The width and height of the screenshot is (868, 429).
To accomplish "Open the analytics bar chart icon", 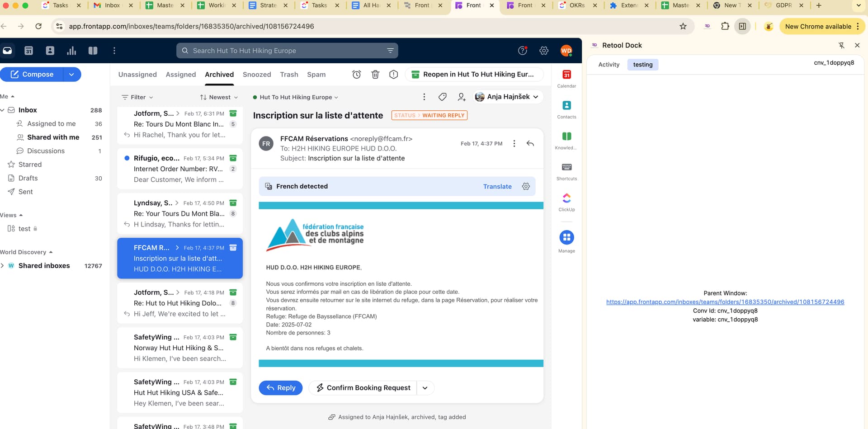I will (x=71, y=51).
